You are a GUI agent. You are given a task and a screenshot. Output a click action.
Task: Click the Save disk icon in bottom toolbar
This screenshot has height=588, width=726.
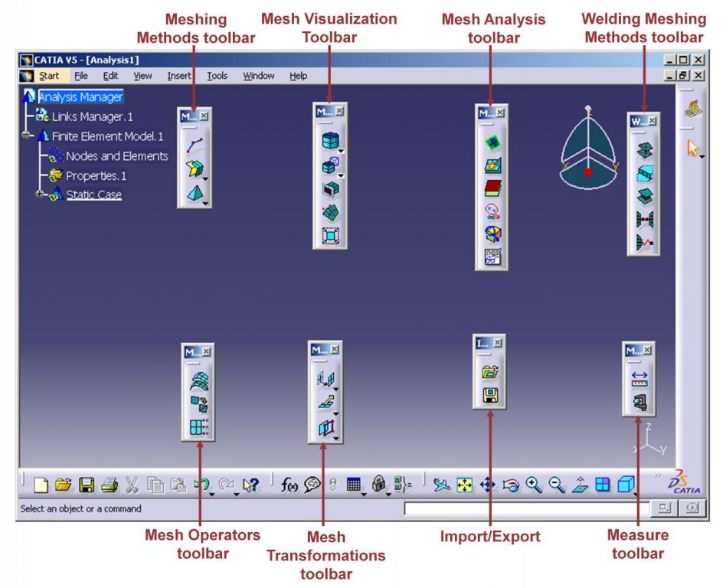86,485
